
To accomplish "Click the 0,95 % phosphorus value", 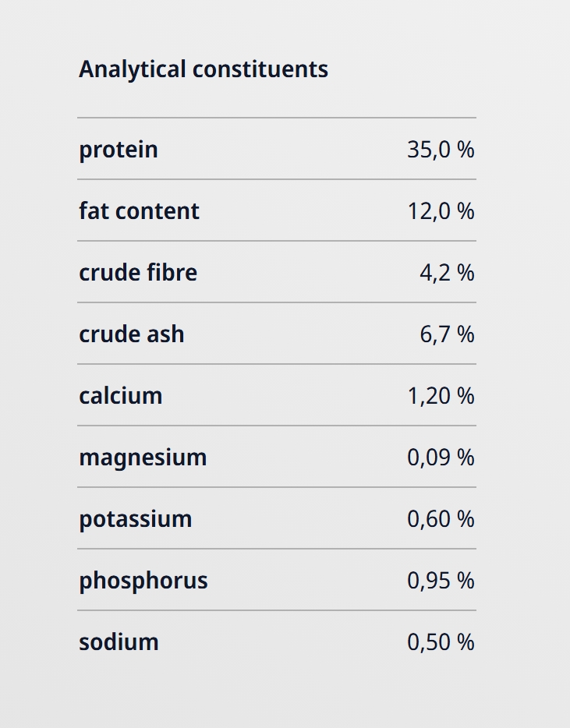I will [x=441, y=580].
